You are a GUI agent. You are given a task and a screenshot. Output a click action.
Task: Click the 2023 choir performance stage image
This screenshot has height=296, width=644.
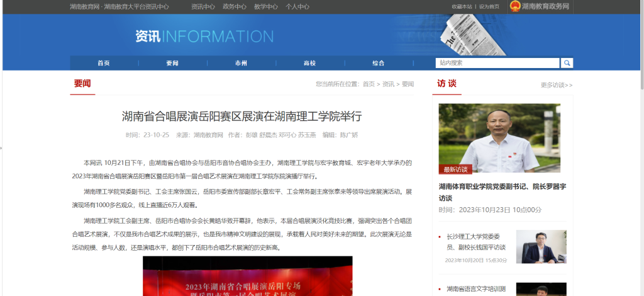[x=247, y=276]
